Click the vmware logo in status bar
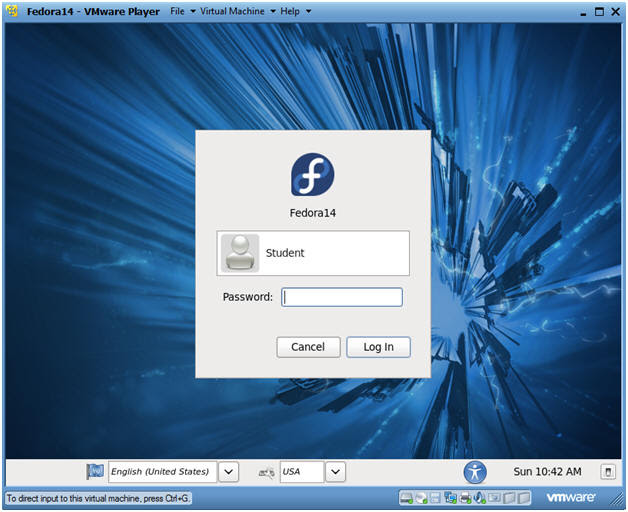 570,498
